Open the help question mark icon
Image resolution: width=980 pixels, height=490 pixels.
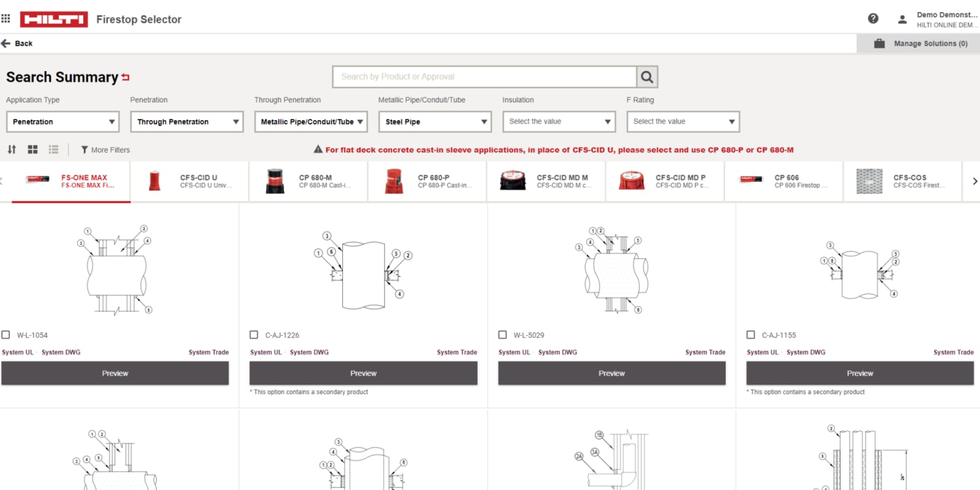click(x=873, y=18)
